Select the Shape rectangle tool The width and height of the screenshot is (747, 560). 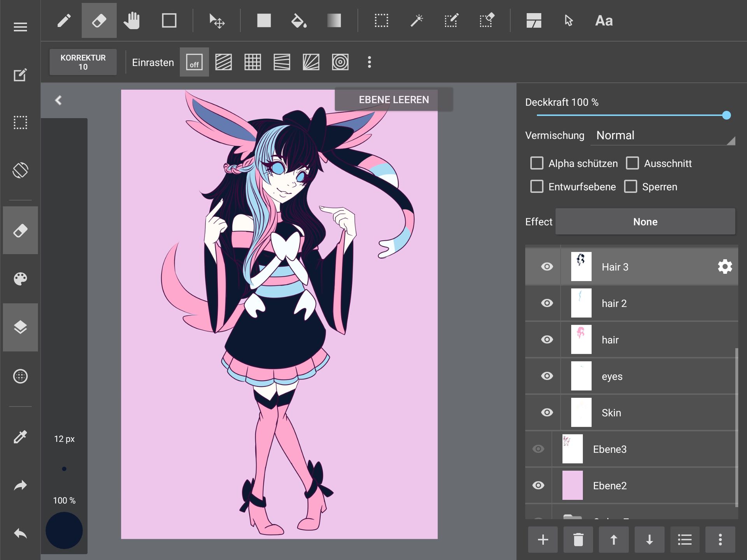(x=169, y=21)
